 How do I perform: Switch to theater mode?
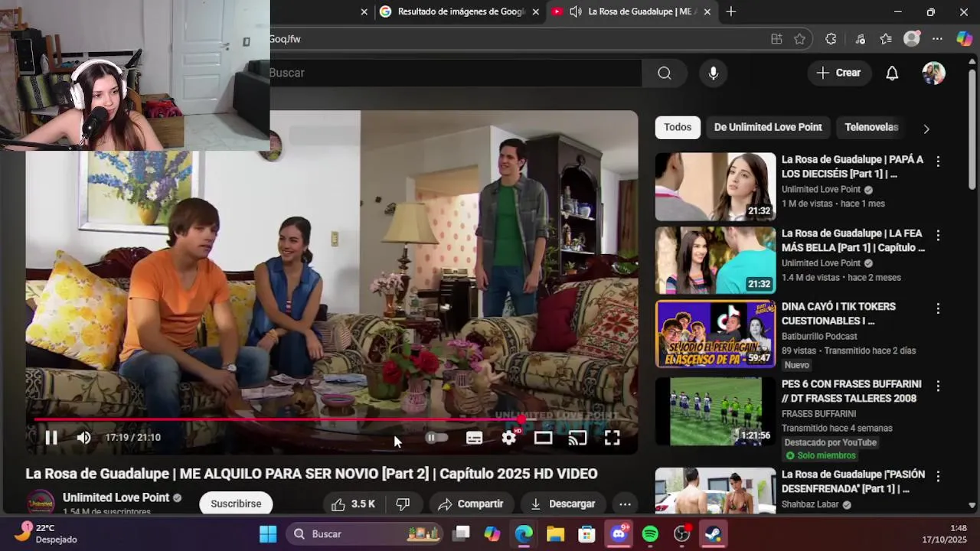click(x=543, y=438)
